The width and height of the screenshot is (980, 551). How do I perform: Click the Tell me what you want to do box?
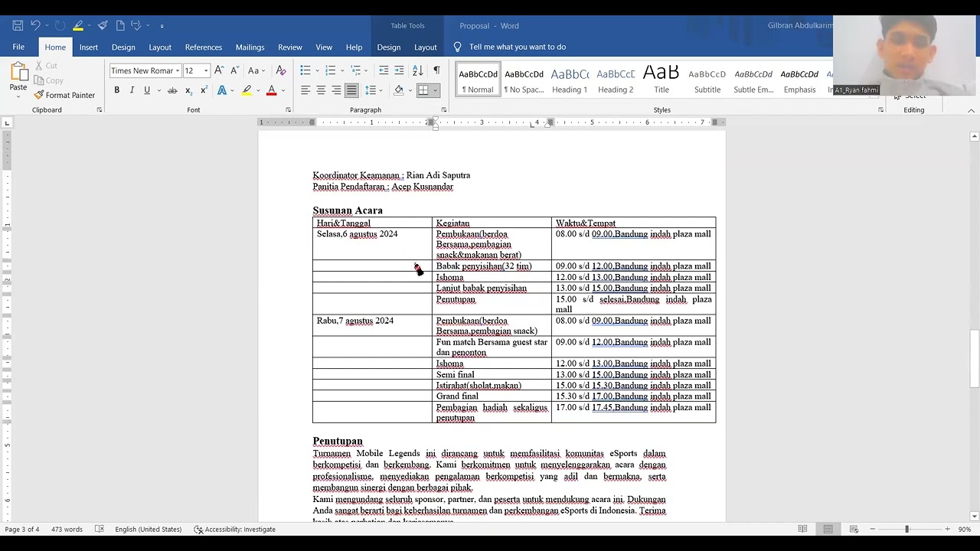tap(518, 47)
